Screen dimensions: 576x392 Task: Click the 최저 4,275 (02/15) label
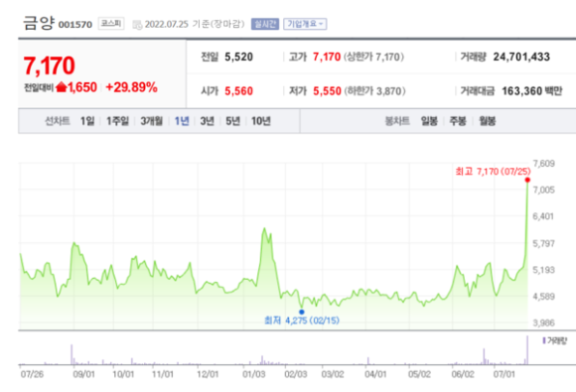302,321
